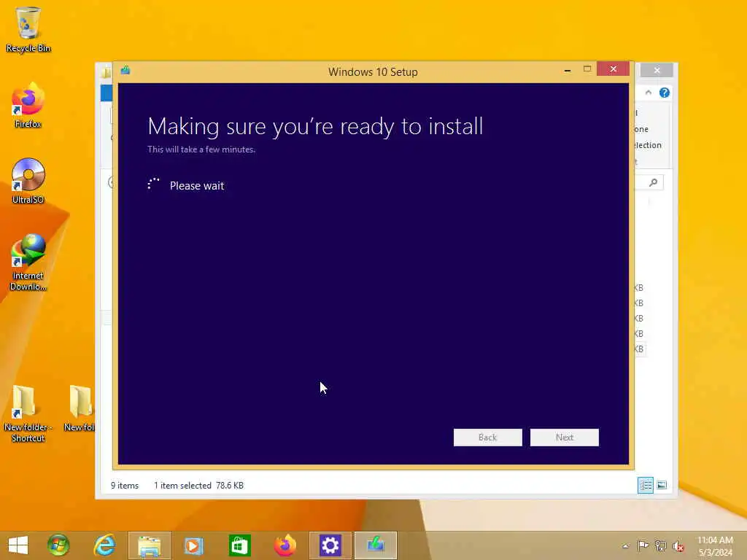
Task: Minimize the Windows 10 Setup window
Action: point(568,69)
